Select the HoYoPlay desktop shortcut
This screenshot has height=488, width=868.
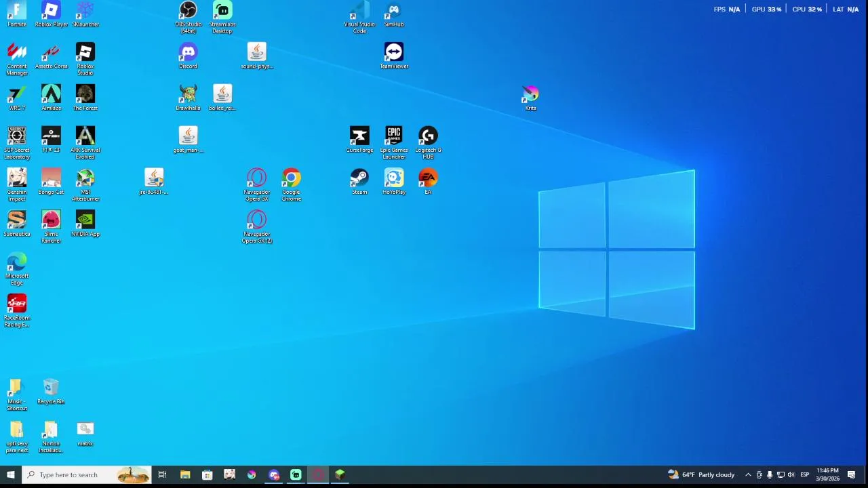point(394,182)
